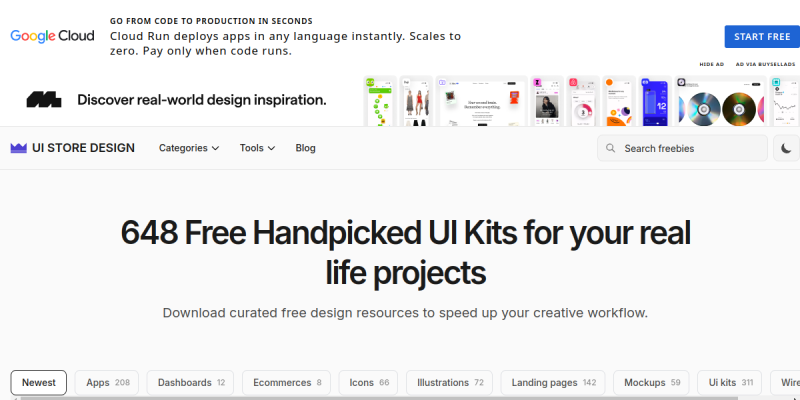
Task: Click the Google Cloud logo in the ad
Action: click(52, 36)
